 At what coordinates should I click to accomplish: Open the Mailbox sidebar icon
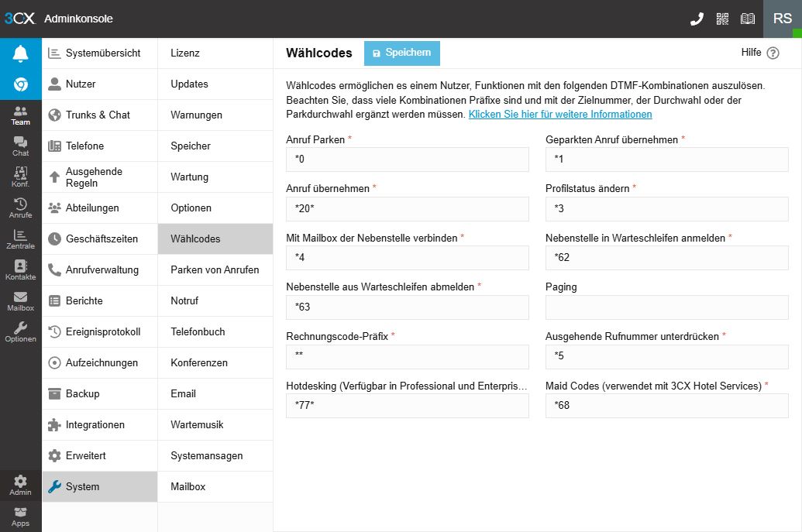pos(20,300)
